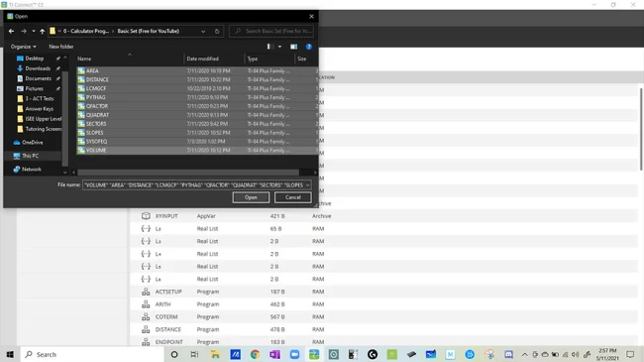Expand the address path dropdown
Viewport: 644px width, 362px height.
pos(203,32)
